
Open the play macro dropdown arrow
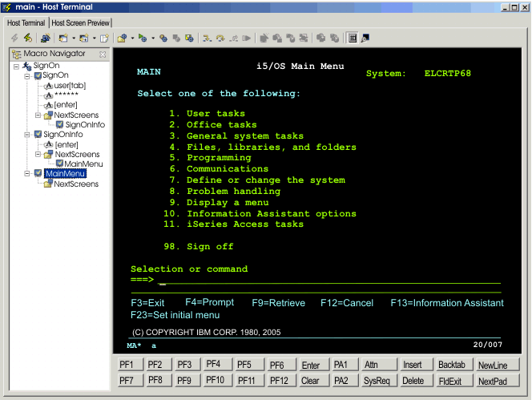(151, 38)
